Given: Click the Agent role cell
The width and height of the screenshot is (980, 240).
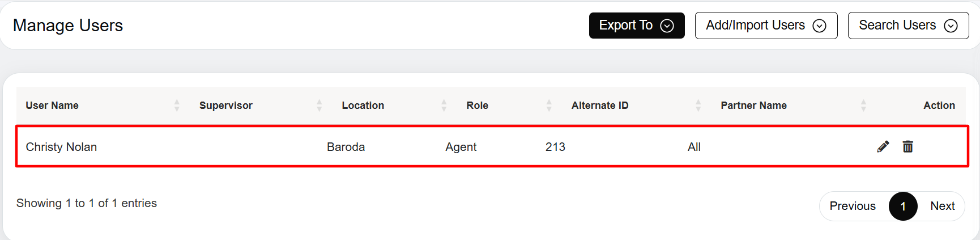Looking at the screenshot, I should point(461,147).
